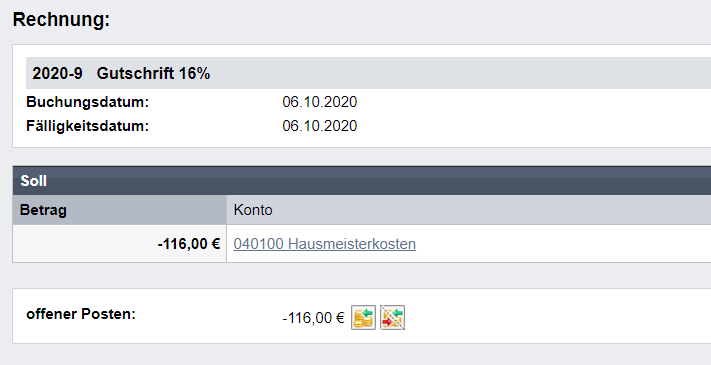
Task: Click empty area in offener Posten panel
Action: [x=558, y=316]
